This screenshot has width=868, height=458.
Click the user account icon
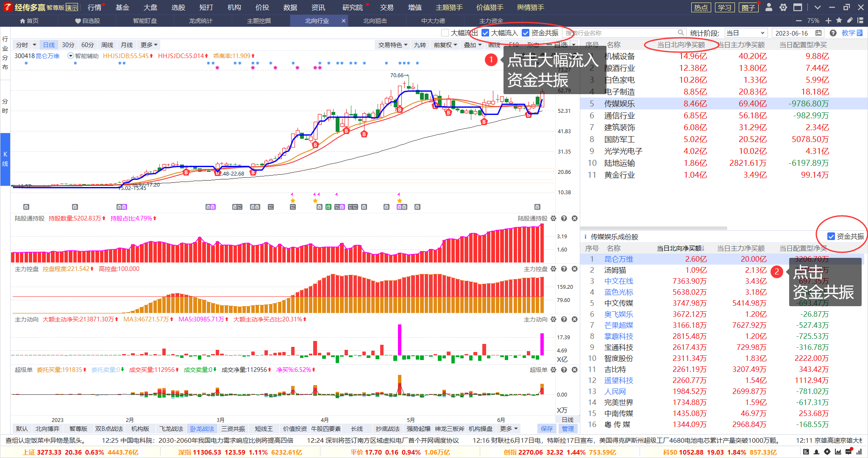click(769, 7)
